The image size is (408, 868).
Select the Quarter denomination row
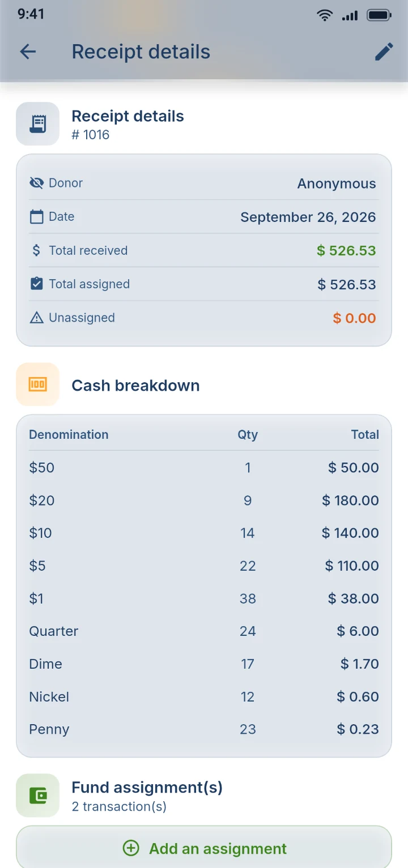pos(204,631)
